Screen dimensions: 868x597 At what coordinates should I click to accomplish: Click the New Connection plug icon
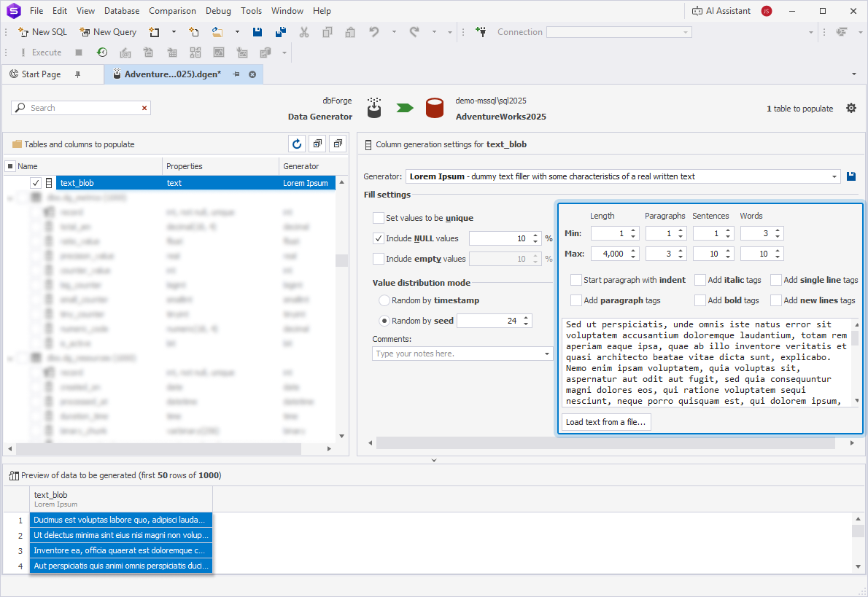click(481, 32)
